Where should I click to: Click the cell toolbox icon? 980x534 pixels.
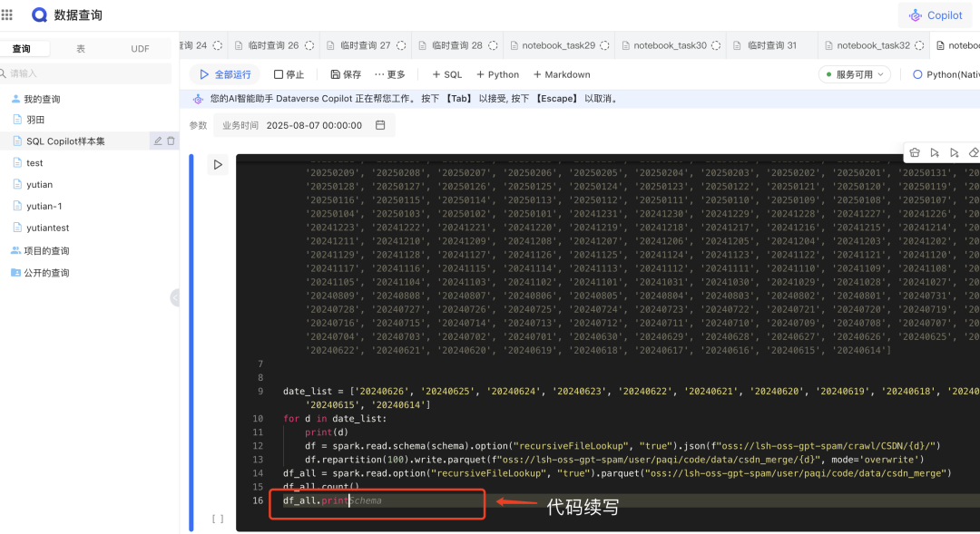tap(915, 152)
